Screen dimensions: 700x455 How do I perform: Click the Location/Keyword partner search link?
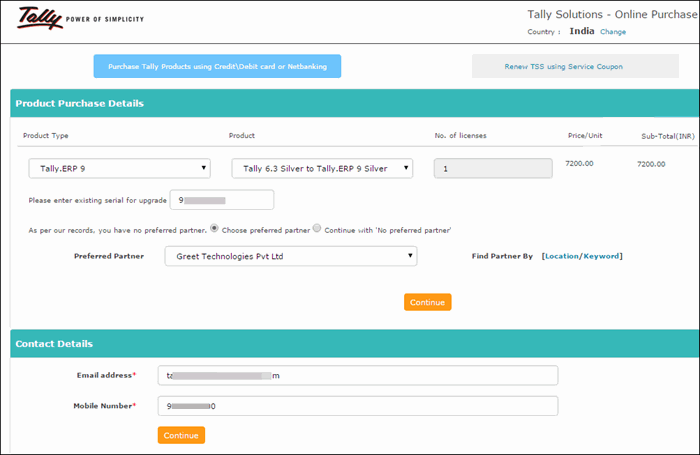[x=582, y=256]
